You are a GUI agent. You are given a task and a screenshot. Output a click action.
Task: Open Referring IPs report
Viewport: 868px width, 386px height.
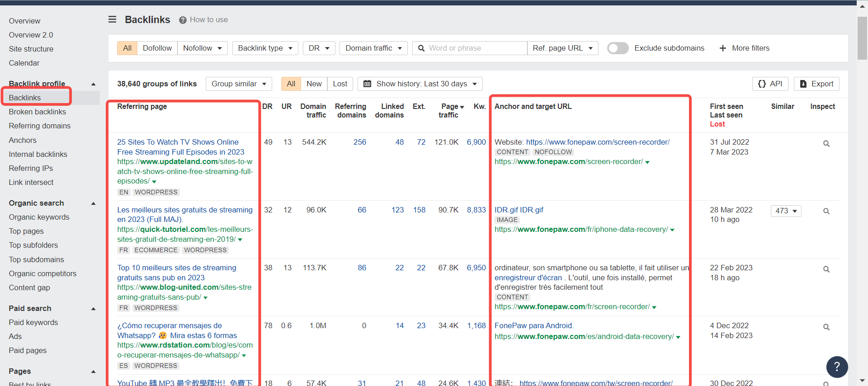pos(31,168)
